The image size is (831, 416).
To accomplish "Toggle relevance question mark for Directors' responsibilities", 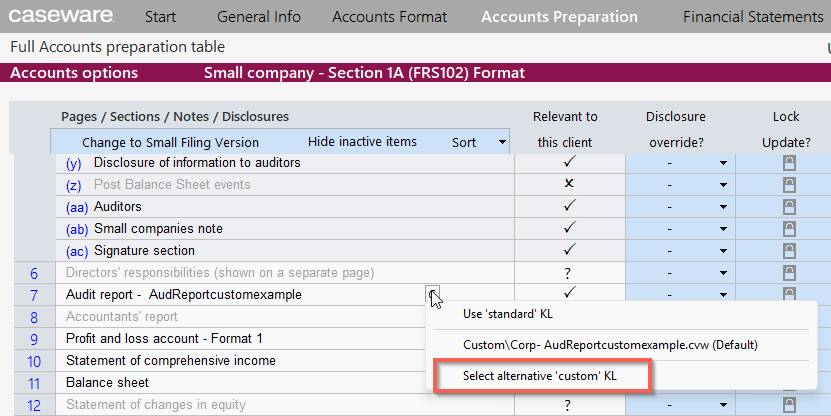I will pyautogui.click(x=568, y=273).
